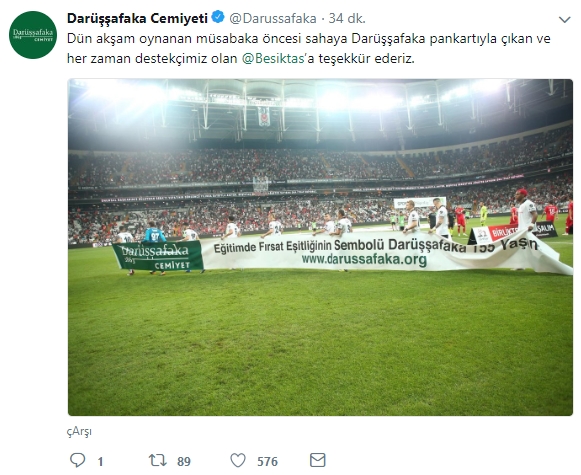Click the 89 retweet count

[184, 461]
